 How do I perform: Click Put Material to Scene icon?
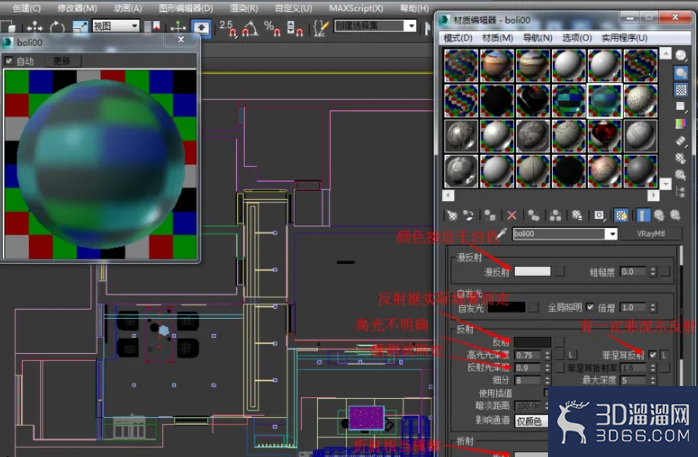point(468,216)
